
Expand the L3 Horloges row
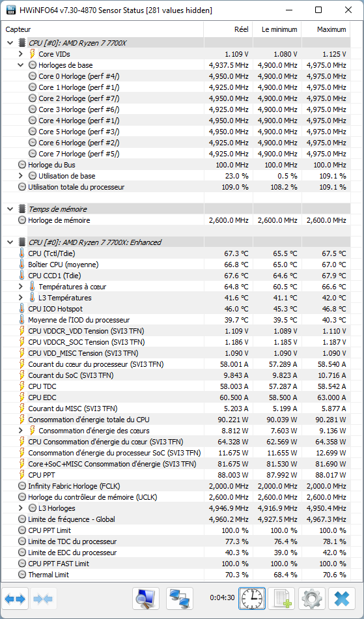point(21,508)
